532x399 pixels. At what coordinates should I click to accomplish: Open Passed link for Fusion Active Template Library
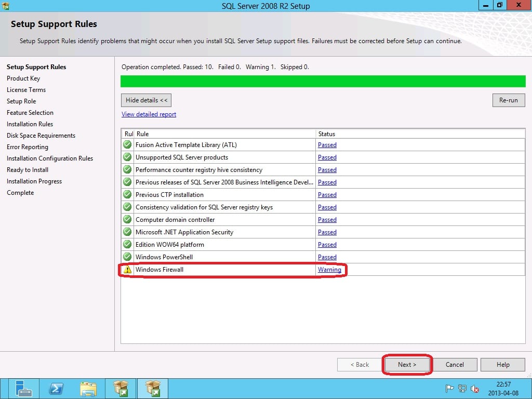pyautogui.click(x=327, y=145)
